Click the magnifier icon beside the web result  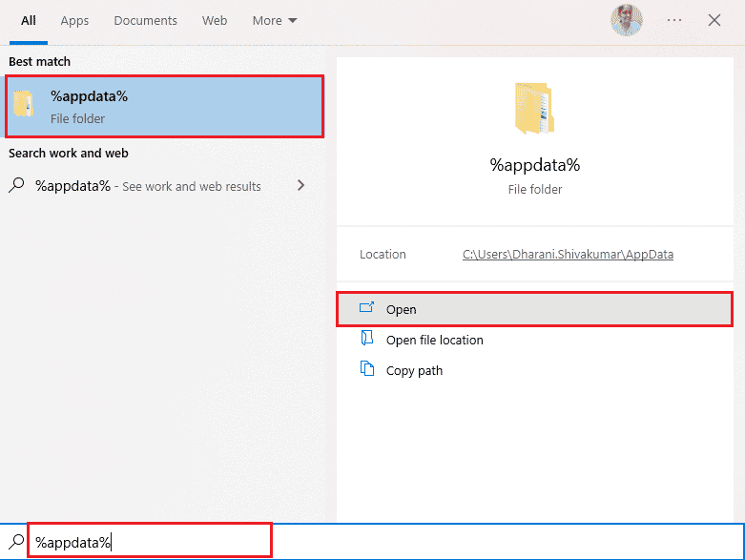17,186
